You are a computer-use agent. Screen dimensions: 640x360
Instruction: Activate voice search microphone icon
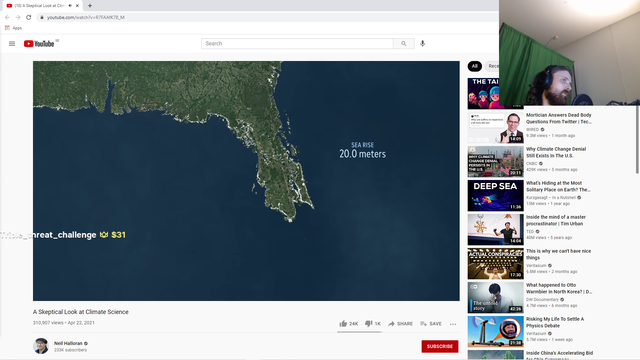[x=422, y=43]
